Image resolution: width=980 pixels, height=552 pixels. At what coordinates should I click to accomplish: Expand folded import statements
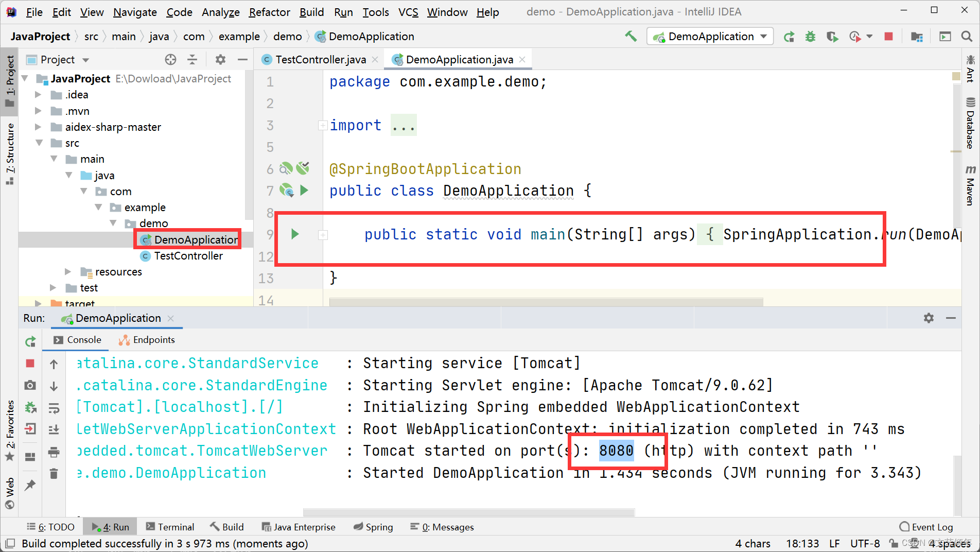click(323, 125)
